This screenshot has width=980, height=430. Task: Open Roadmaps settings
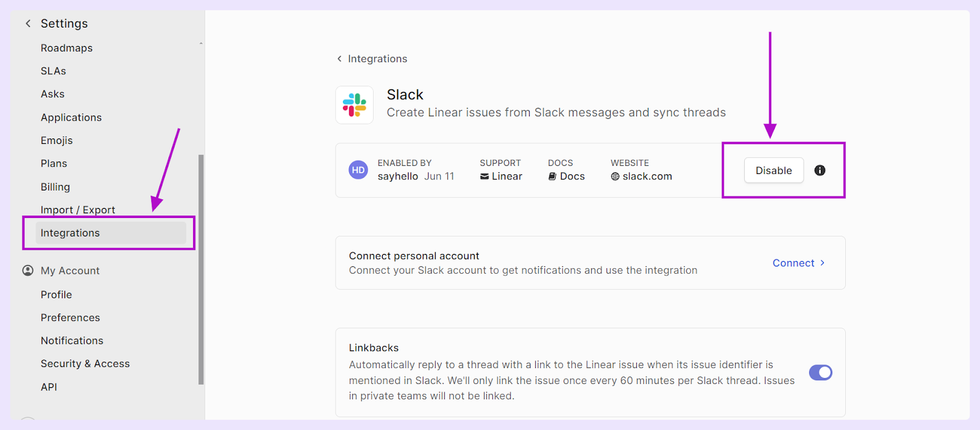click(67, 48)
